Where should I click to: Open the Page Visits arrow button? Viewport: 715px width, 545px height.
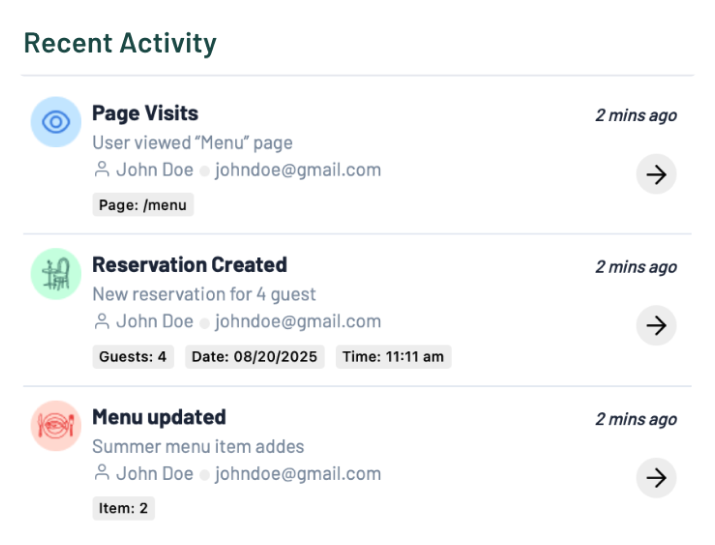point(656,174)
